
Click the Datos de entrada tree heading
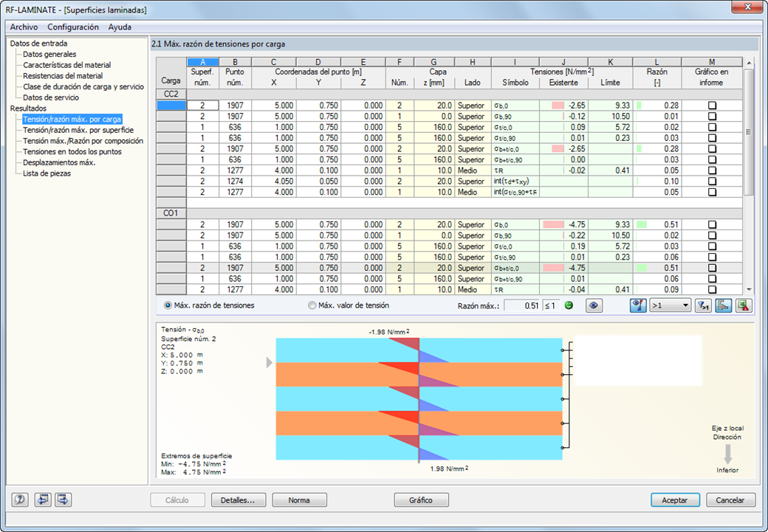(x=38, y=44)
